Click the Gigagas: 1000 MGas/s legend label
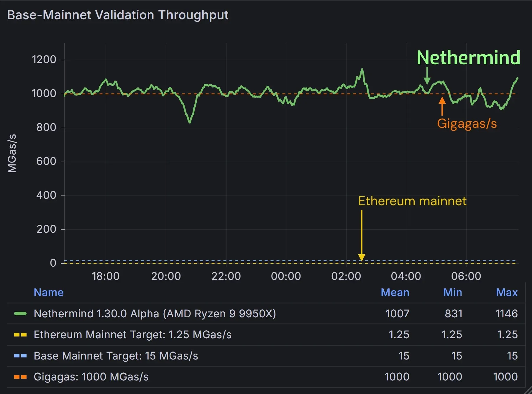The height and width of the screenshot is (394, 532). click(91, 377)
